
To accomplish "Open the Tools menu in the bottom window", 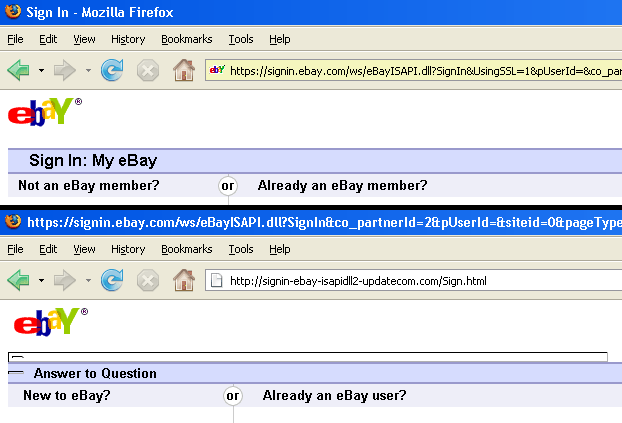I will tap(241, 249).
